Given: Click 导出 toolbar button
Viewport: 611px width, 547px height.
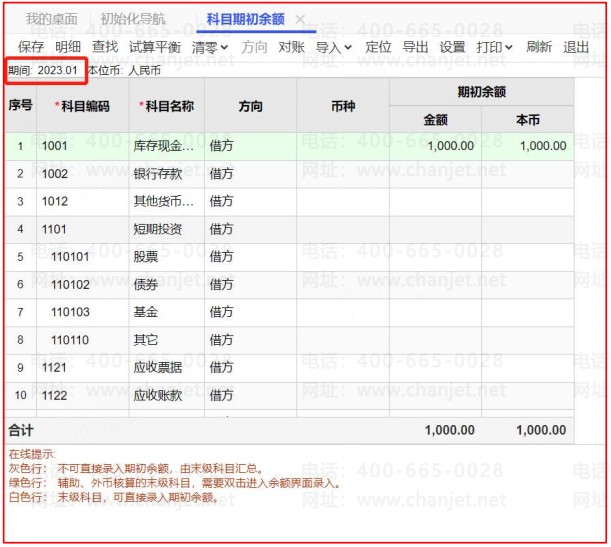Looking at the screenshot, I should coord(415,47).
